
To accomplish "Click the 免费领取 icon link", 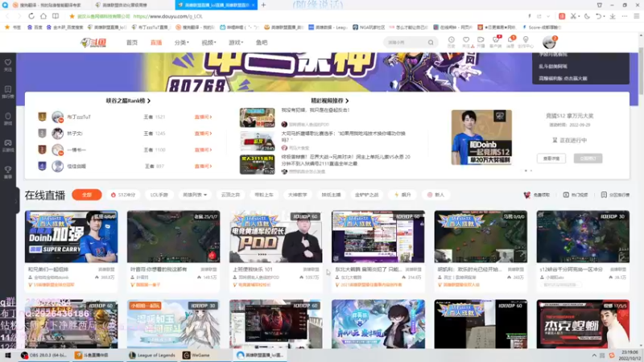I will 536,195.
